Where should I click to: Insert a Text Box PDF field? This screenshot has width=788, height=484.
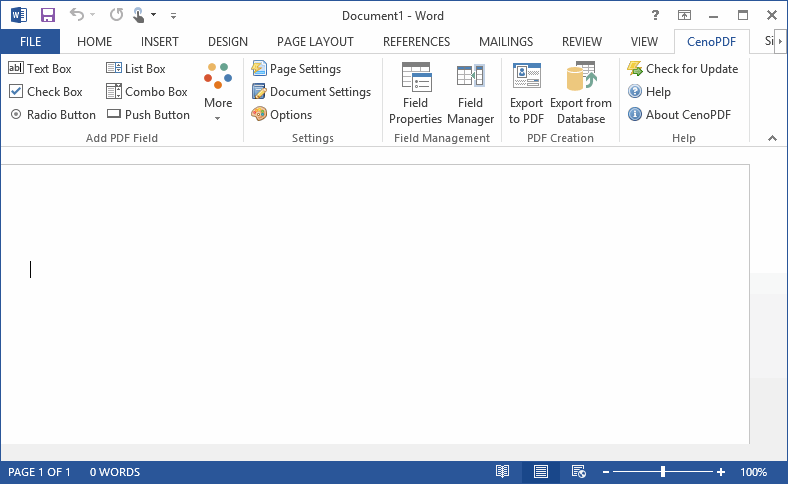click(x=40, y=68)
